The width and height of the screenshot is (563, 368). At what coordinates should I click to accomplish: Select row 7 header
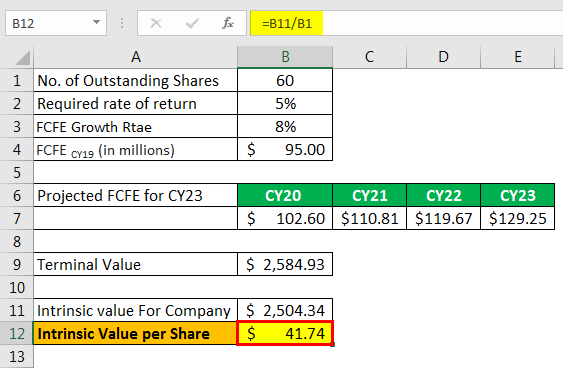tap(17, 218)
